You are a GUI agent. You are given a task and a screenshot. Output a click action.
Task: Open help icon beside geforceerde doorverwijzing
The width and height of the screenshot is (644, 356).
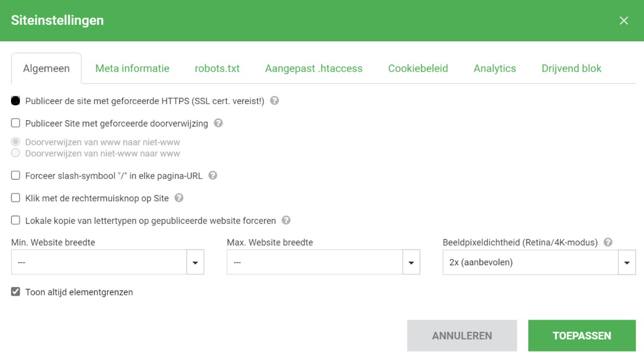tap(218, 123)
